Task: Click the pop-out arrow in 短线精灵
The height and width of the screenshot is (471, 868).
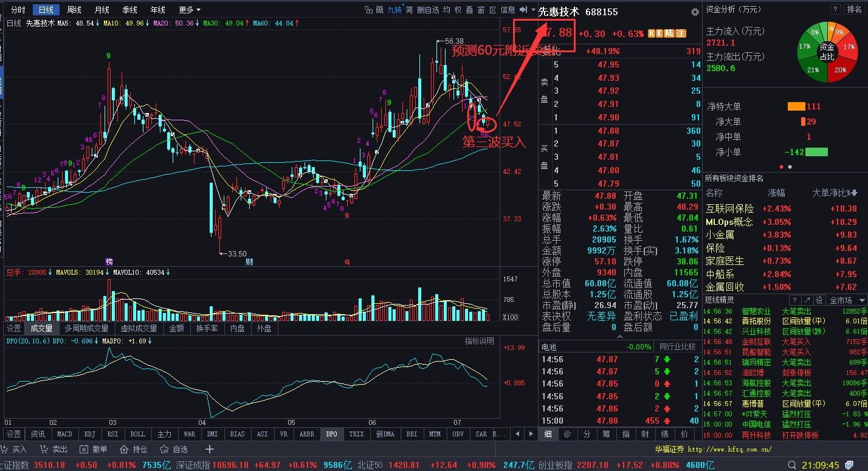Action: [807, 300]
